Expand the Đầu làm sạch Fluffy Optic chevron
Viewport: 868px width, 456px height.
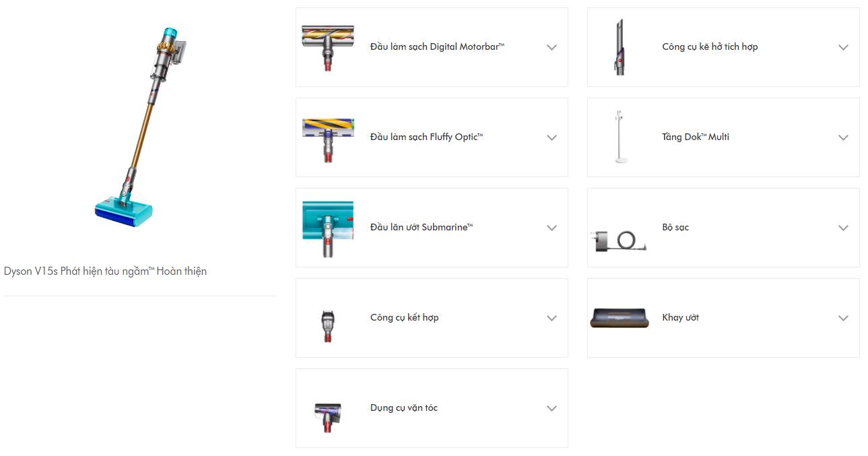[552, 137]
